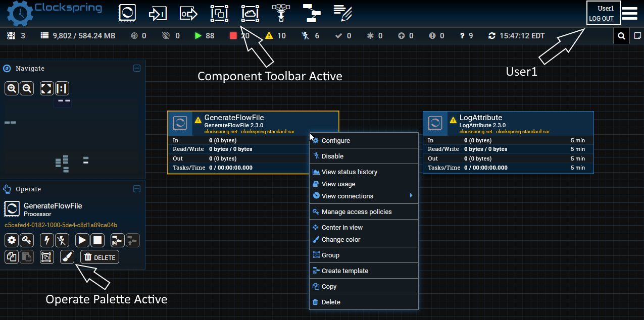Copy the processor using the copy icon
The image size is (644, 320).
[11, 257]
